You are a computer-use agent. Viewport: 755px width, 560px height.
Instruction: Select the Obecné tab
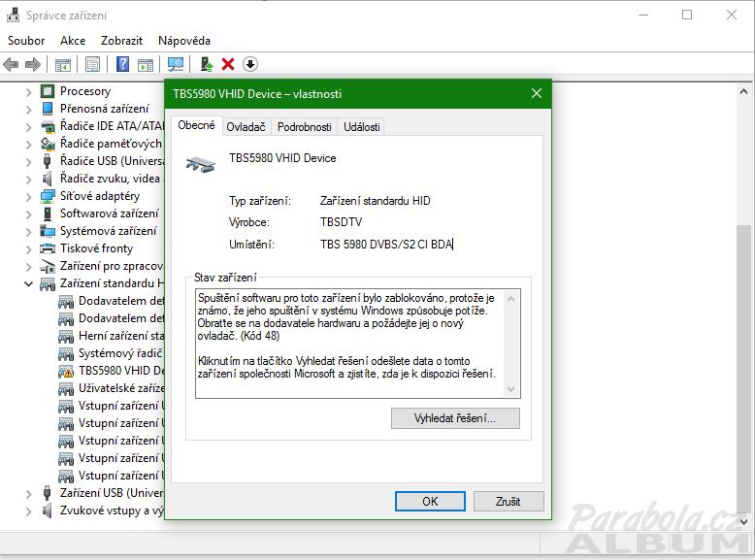pyautogui.click(x=196, y=125)
